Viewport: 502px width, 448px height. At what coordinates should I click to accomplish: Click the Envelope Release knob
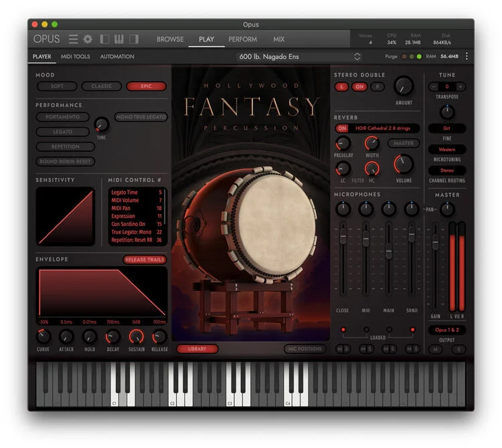point(159,336)
